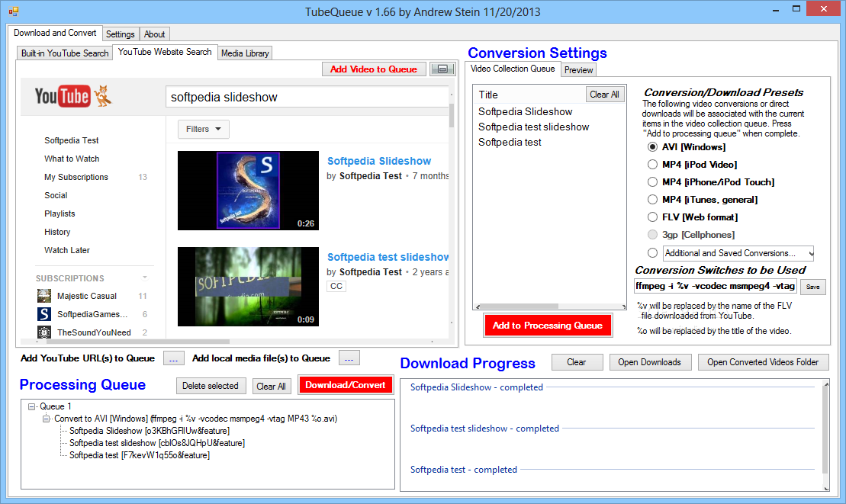Collapse the Queue 1 tree node
Screen dimensions: 846x504
tap(32, 406)
